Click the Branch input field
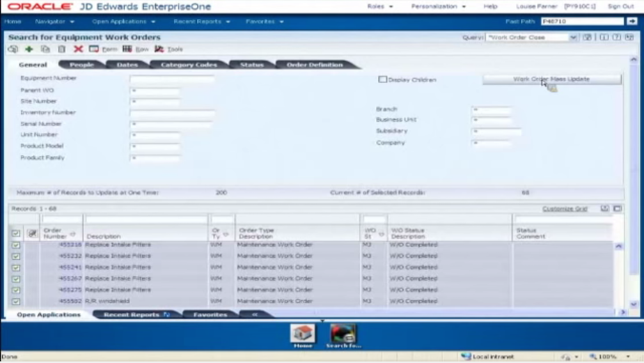Image resolution: width=644 pixels, height=363 pixels. pos(492,109)
